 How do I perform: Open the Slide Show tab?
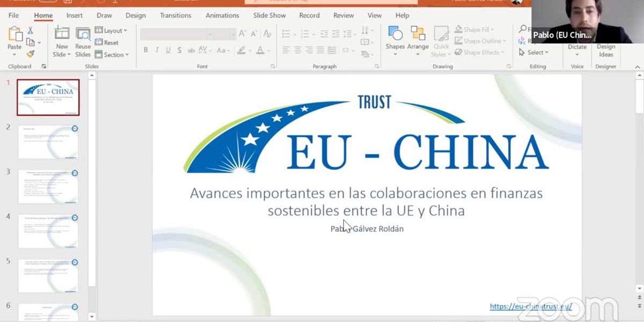click(x=269, y=16)
